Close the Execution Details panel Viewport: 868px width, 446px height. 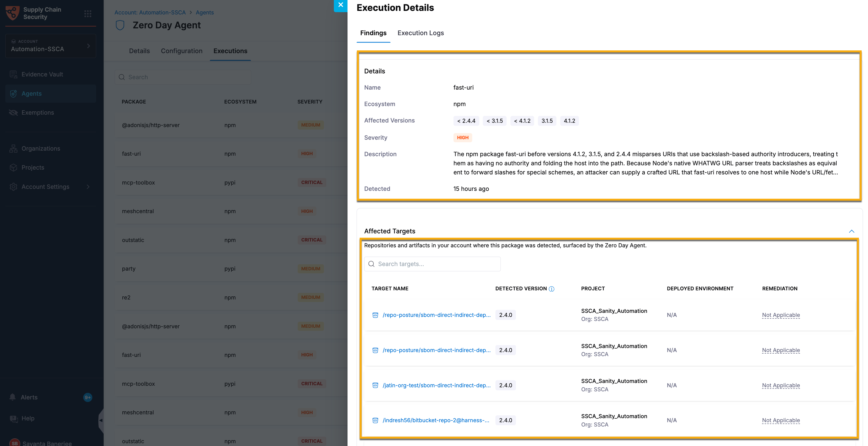(340, 5)
